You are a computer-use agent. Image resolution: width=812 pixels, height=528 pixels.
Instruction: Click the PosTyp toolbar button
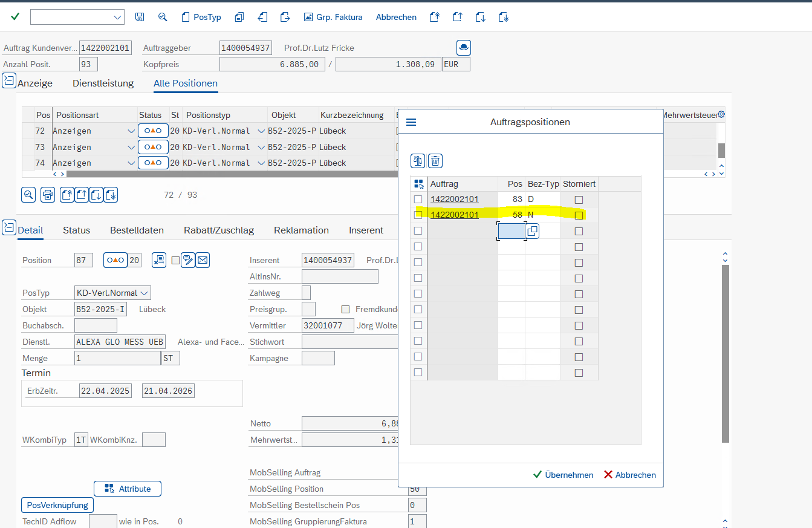(201, 17)
